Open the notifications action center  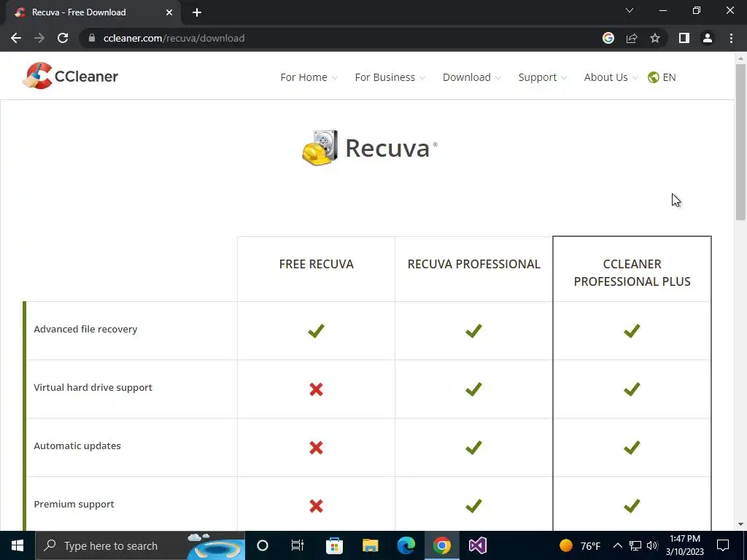coord(723,545)
